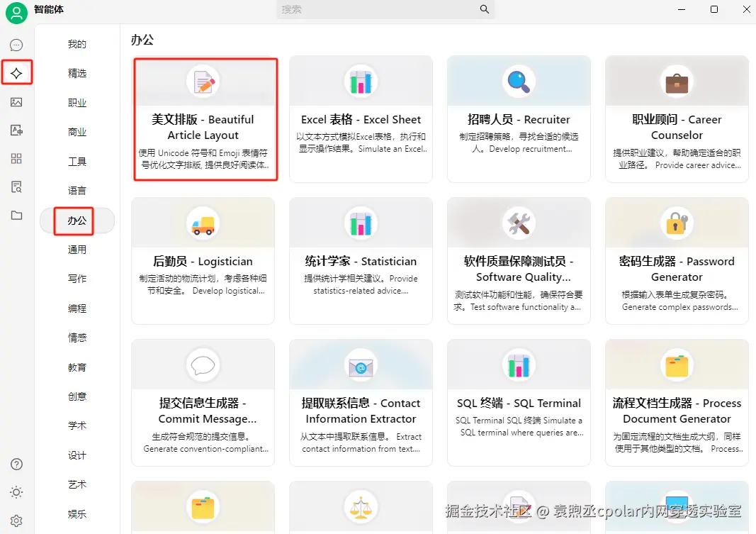Select the 职业 category
The width and height of the screenshot is (756, 534).
pos(77,103)
